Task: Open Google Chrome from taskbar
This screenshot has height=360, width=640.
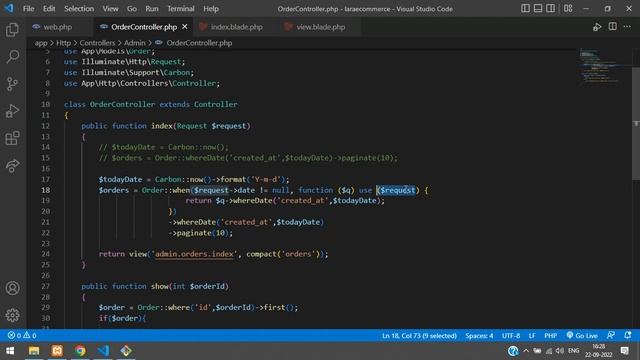Action: pos(80,351)
